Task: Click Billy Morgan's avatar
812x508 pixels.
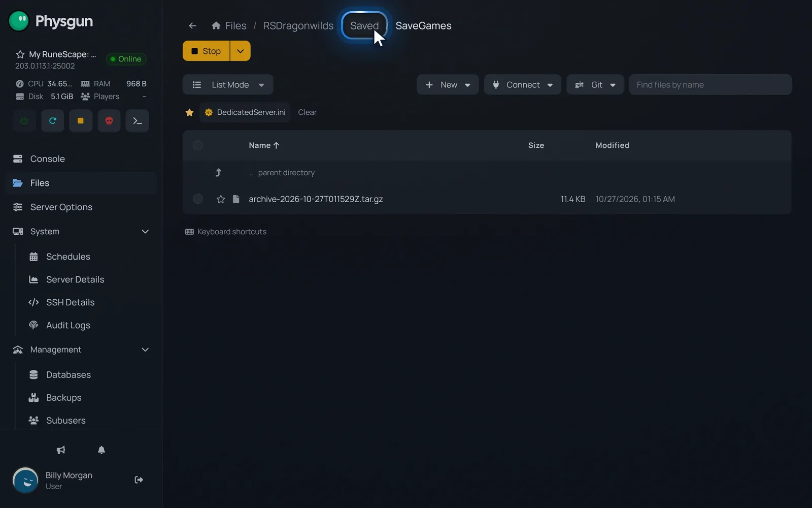Action: point(25,481)
